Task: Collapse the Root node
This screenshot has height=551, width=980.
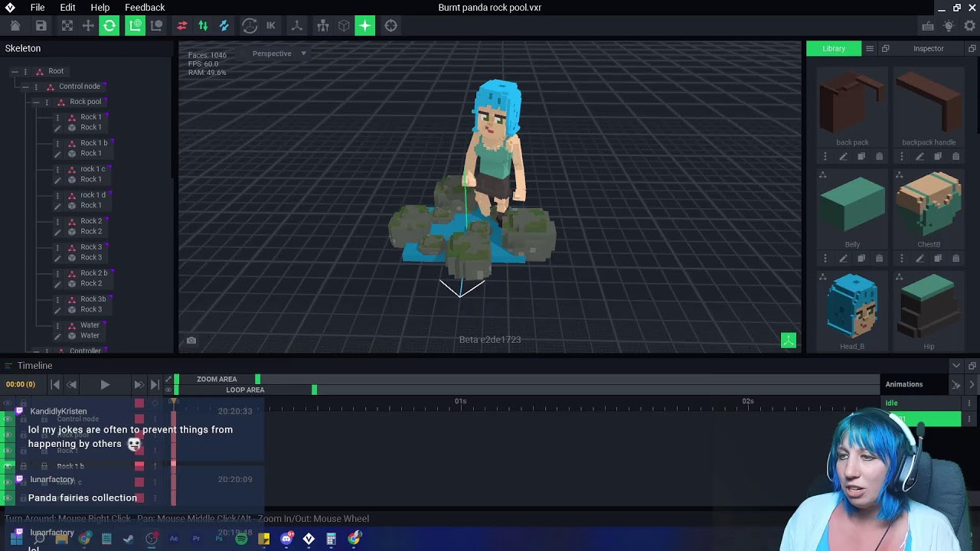Action: [15, 71]
